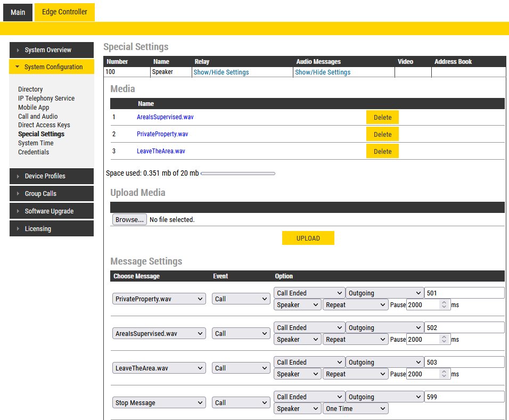Open IP Telephony Service in sidebar
The height and width of the screenshot is (420, 509).
coord(46,98)
